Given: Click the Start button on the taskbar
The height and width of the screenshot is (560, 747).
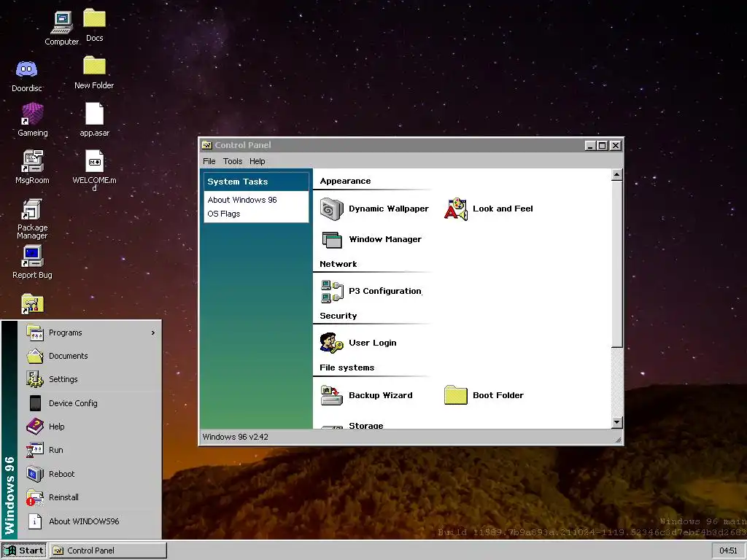Looking at the screenshot, I should click(24, 551).
